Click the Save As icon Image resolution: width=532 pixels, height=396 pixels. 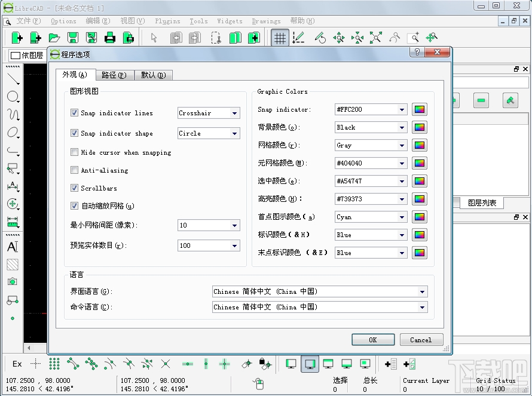point(91,38)
